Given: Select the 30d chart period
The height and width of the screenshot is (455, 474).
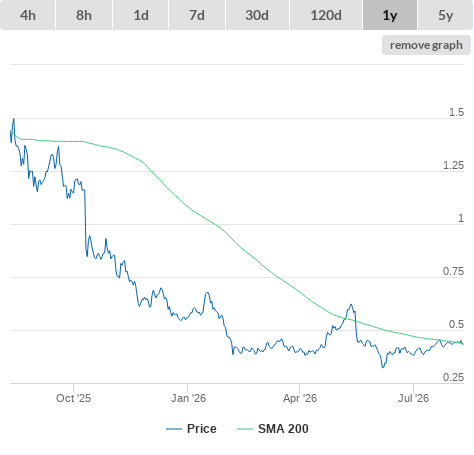Looking at the screenshot, I should [x=257, y=15].
